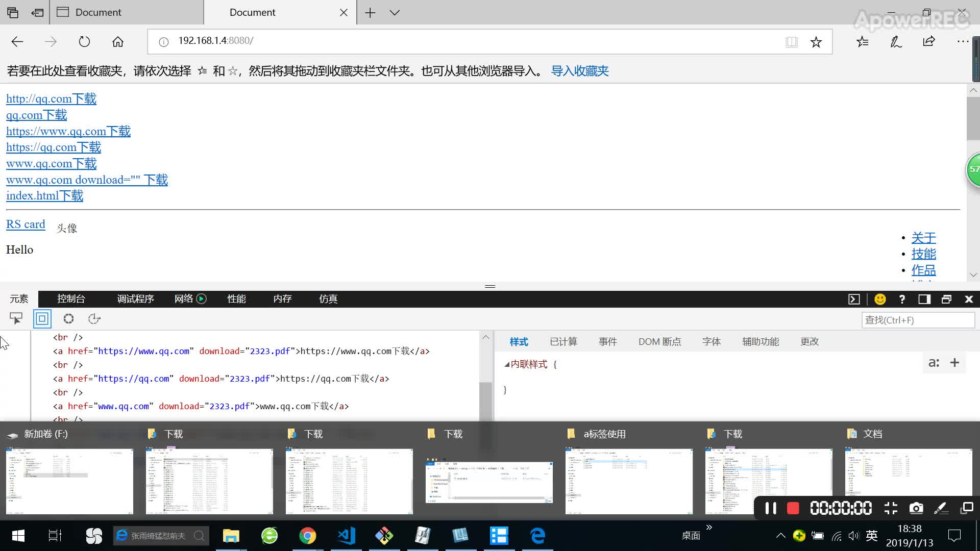This screenshot has height=551, width=980.
Task: Open Edge settings and more menu
Action: tap(963, 41)
